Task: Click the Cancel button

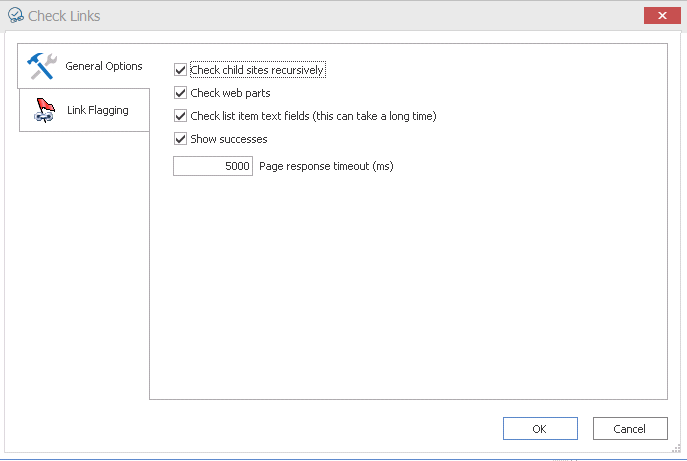Action: tap(630, 429)
